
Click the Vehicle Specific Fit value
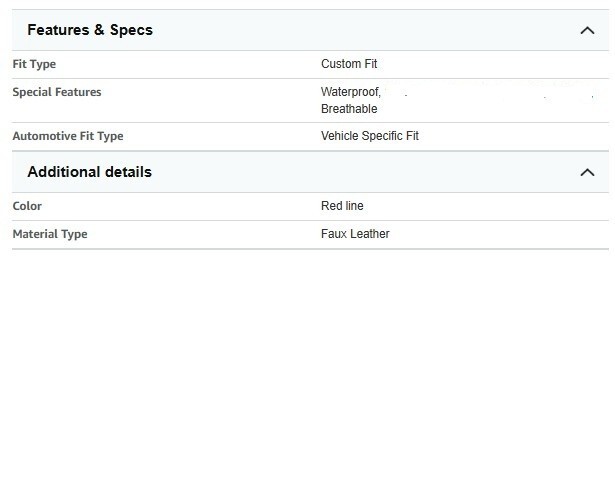tap(370, 136)
